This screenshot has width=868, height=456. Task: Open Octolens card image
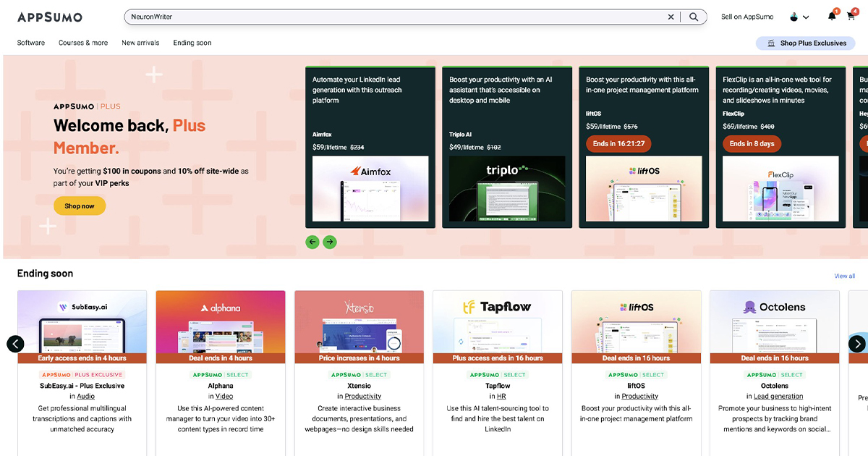click(x=775, y=322)
